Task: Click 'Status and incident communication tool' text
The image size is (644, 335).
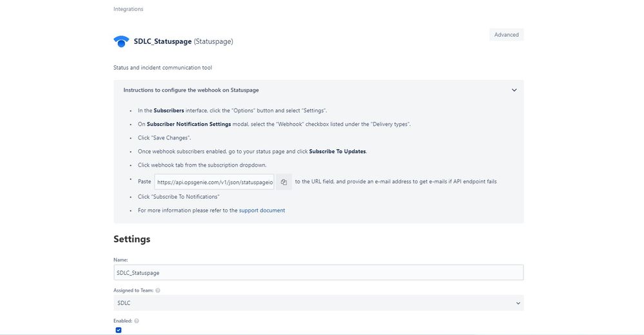Action: click(x=162, y=67)
